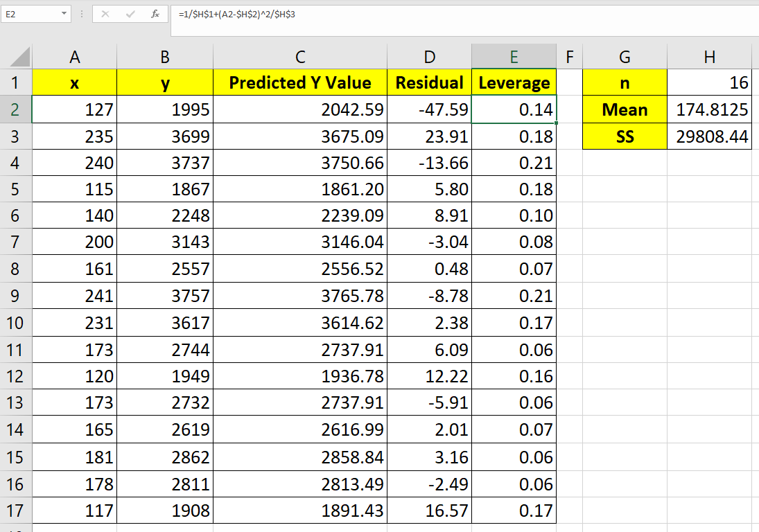Click the yellow Predicted Y Value header cell
The width and height of the screenshot is (759, 532).
point(299,83)
